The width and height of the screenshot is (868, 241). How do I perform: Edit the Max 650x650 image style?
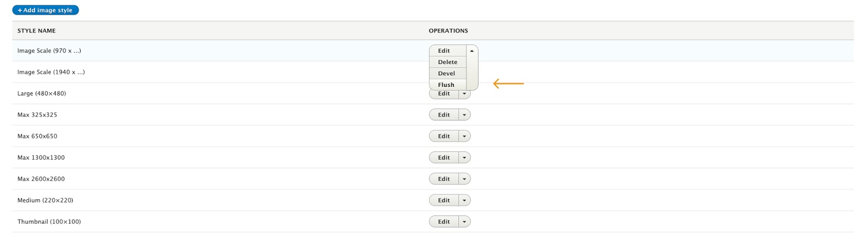(x=444, y=136)
